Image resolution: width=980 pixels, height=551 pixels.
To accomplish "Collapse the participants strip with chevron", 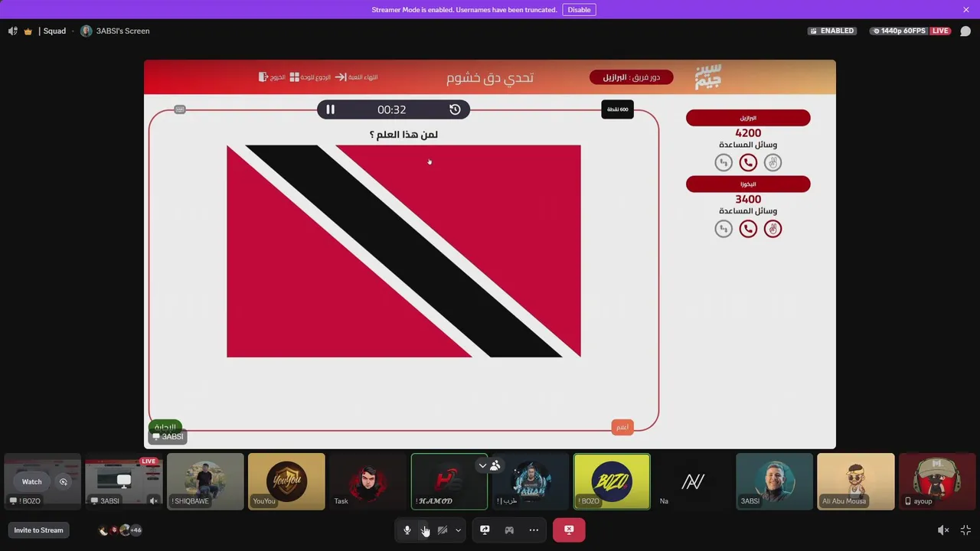I will (x=482, y=465).
